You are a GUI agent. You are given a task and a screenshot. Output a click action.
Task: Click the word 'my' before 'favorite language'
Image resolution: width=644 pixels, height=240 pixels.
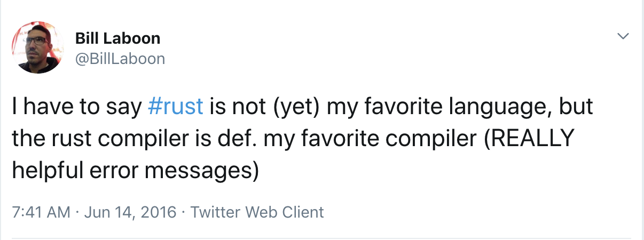click(x=340, y=107)
